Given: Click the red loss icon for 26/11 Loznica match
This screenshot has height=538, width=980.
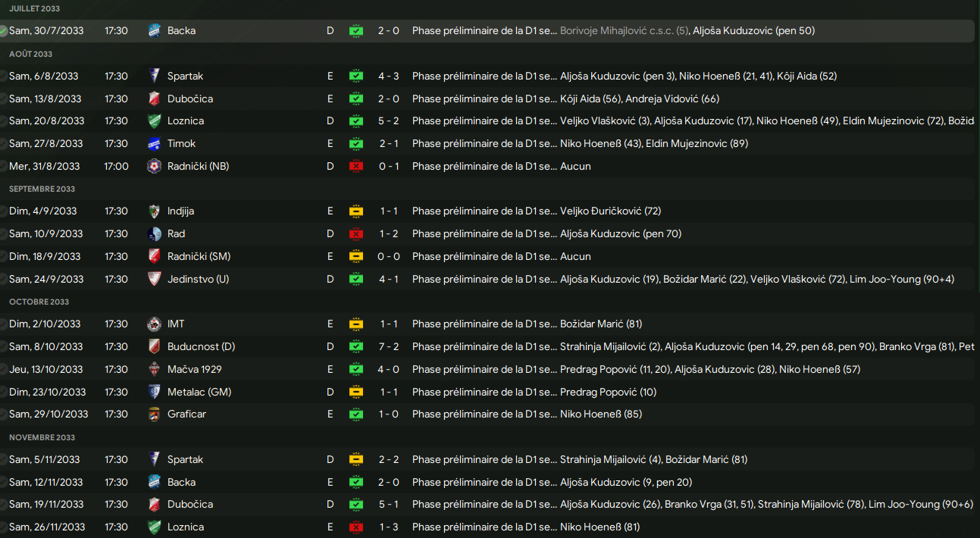Looking at the screenshot, I should tap(355, 527).
